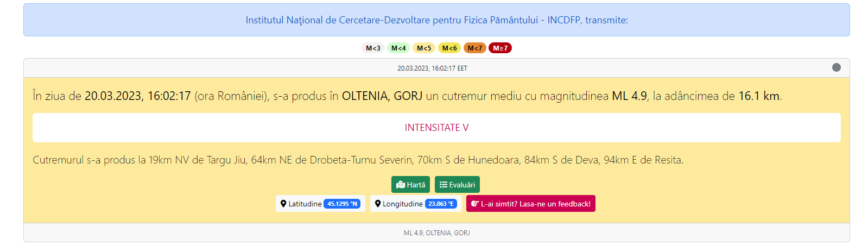
Task: Click the red M≥7 magnitude badge
Action: point(500,48)
